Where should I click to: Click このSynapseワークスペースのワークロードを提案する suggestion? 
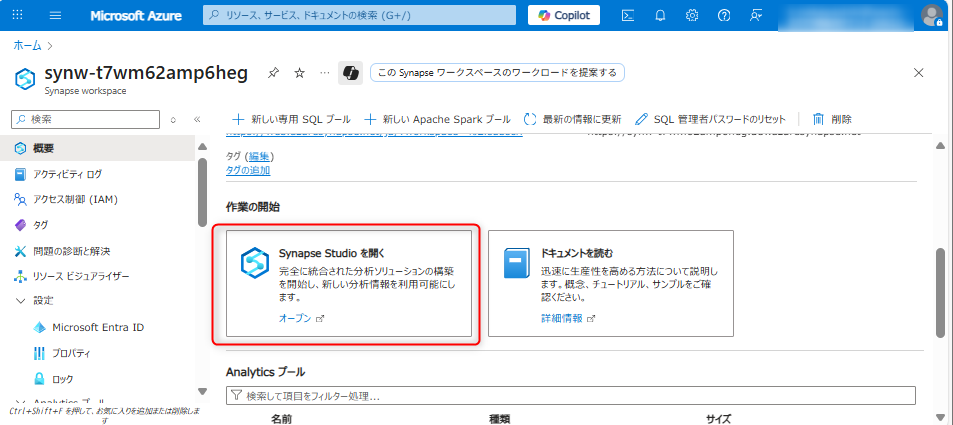pyautogui.click(x=497, y=73)
